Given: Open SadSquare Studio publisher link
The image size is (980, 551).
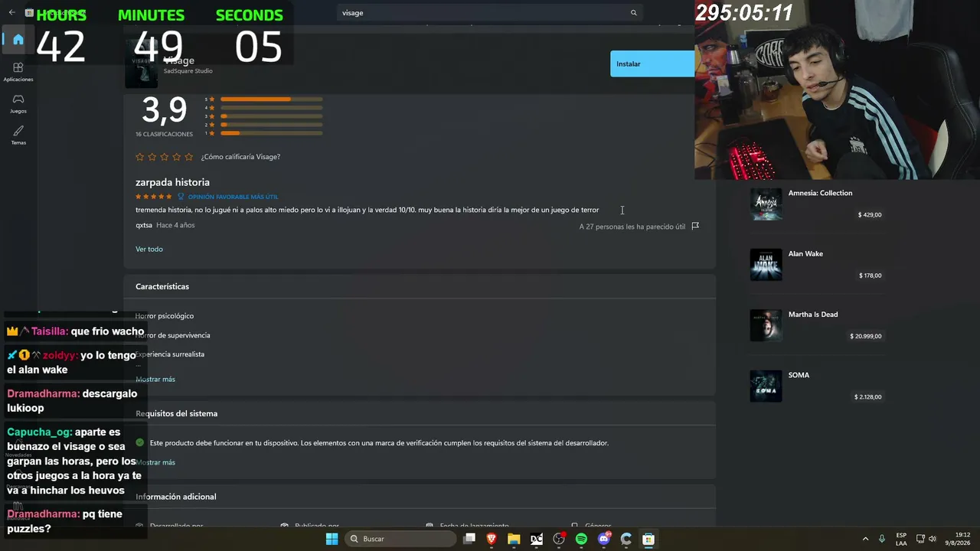Looking at the screenshot, I should 188,71.
